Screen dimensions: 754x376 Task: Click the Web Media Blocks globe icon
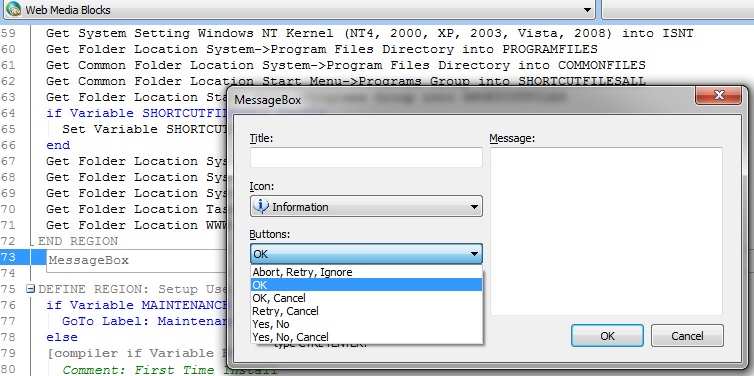[13, 9]
